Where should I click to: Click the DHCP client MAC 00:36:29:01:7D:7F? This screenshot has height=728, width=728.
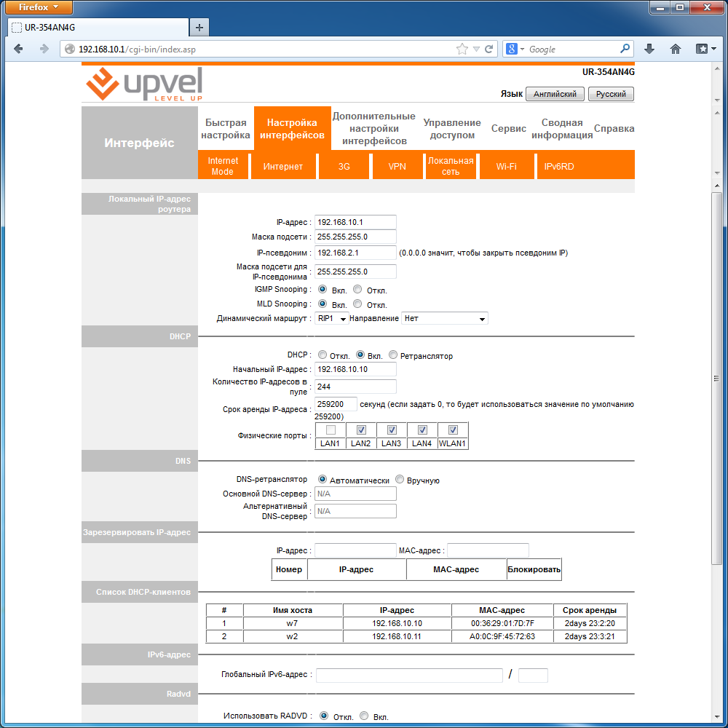[x=502, y=624]
